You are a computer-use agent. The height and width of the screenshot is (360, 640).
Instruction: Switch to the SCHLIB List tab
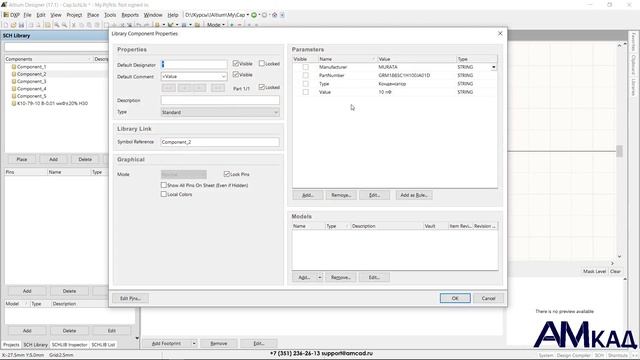103,344
